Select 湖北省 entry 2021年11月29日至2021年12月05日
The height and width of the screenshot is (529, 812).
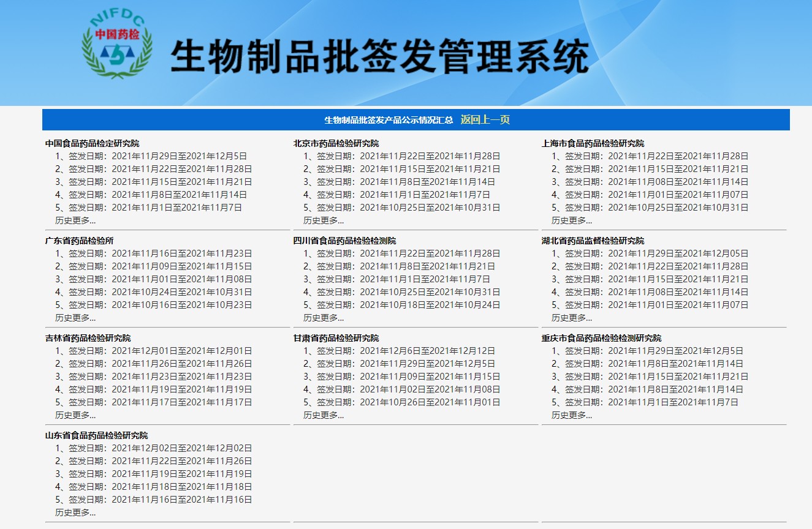coord(650,253)
